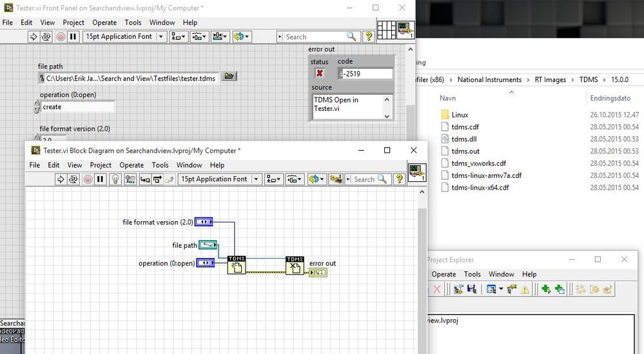Select operation (0:open) terminal on diagram
The image size is (644, 354).
click(x=206, y=263)
